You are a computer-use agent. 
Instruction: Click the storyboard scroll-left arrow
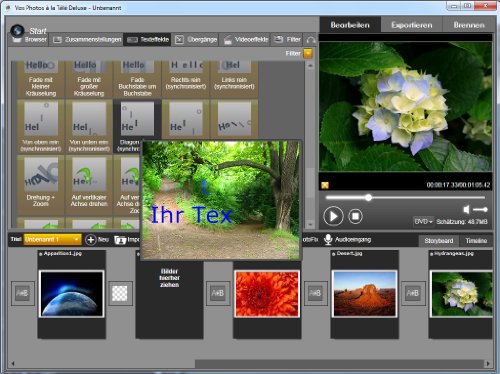pyautogui.click(x=13, y=363)
